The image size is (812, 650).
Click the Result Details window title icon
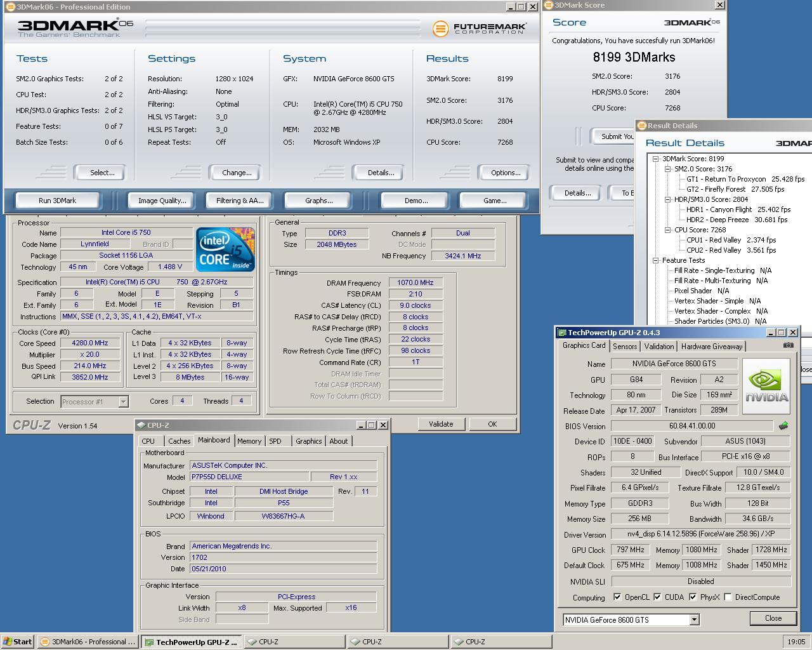click(641, 126)
